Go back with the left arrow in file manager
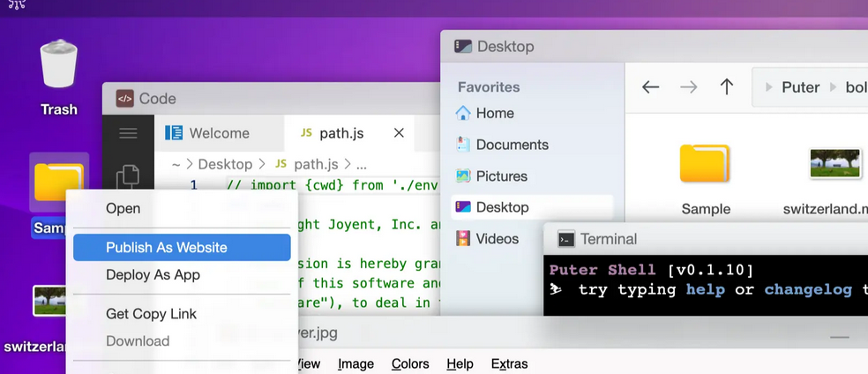868x374 pixels. [650, 87]
